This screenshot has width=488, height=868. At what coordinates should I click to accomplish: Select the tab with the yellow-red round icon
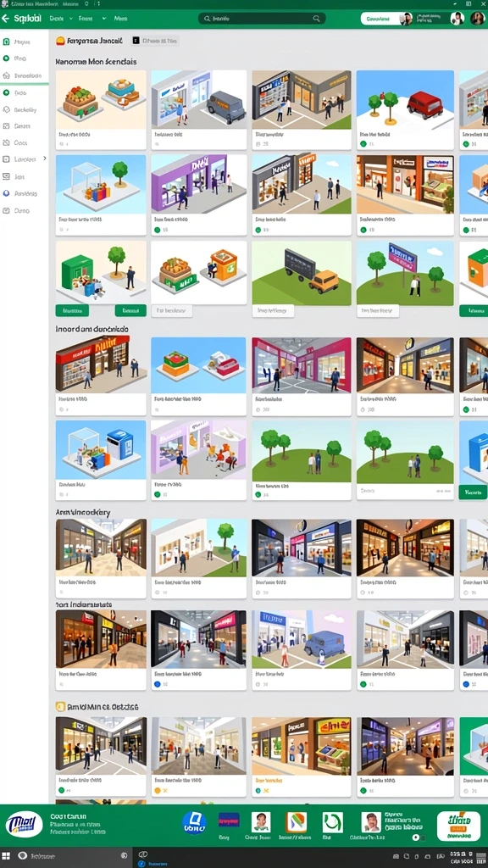[x=88, y=41]
